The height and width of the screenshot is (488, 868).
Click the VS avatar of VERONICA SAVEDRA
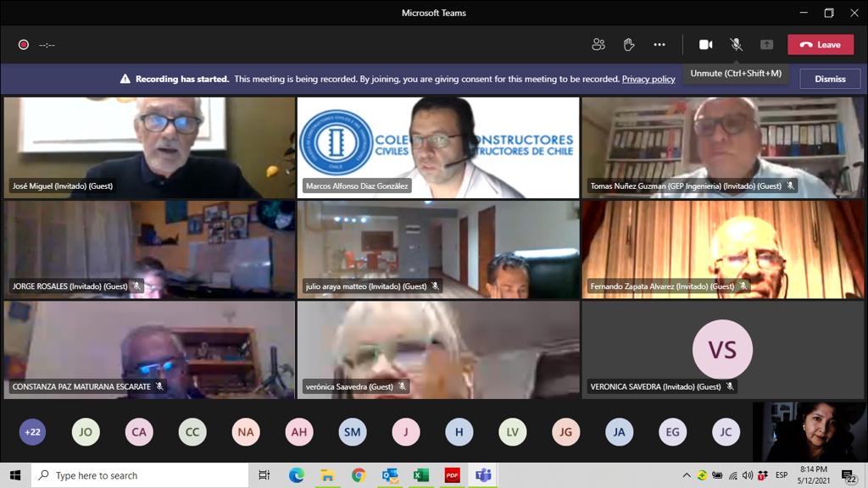tap(722, 350)
